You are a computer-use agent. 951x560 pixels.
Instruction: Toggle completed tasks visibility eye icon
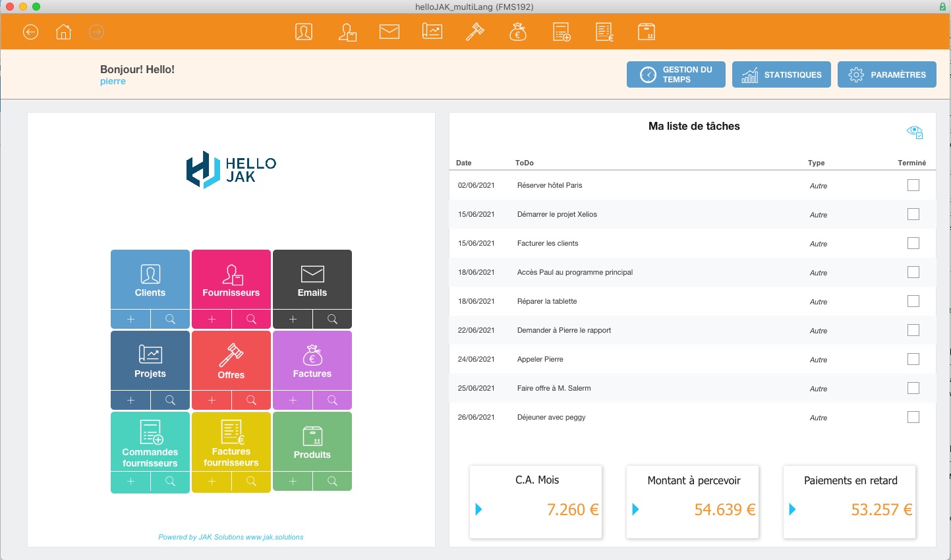click(915, 132)
